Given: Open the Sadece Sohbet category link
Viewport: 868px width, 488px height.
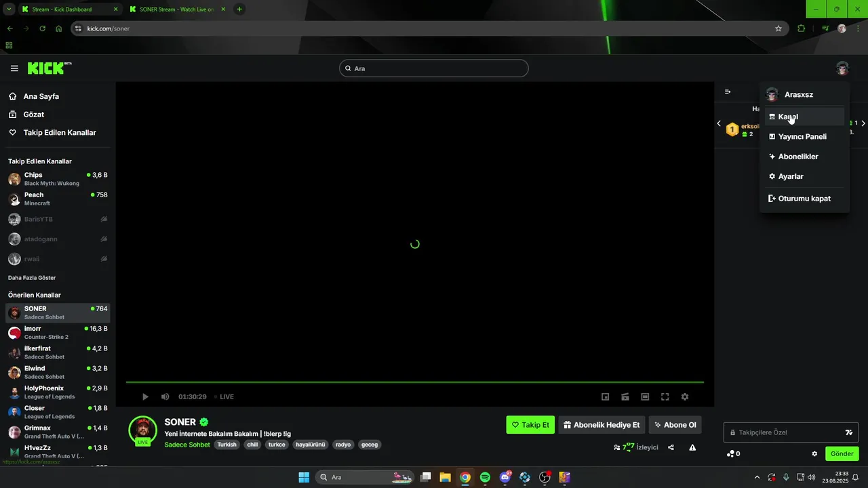Looking at the screenshot, I should pyautogui.click(x=187, y=445).
